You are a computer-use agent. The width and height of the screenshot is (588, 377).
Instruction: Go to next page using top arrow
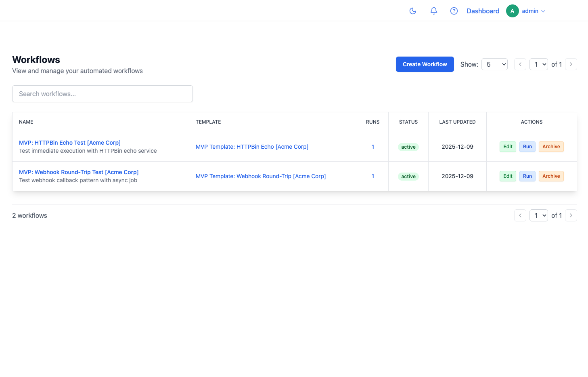click(571, 64)
